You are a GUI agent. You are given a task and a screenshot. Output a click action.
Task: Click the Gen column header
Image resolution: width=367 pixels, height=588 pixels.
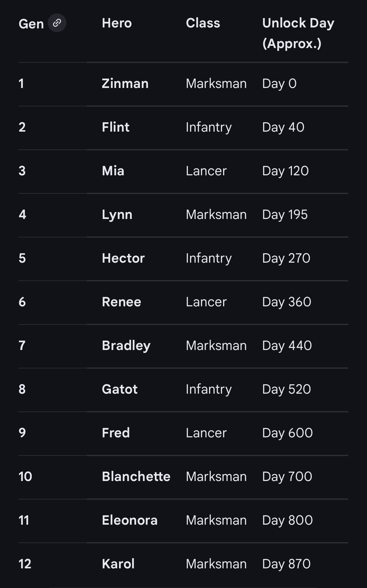tap(31, 24)
